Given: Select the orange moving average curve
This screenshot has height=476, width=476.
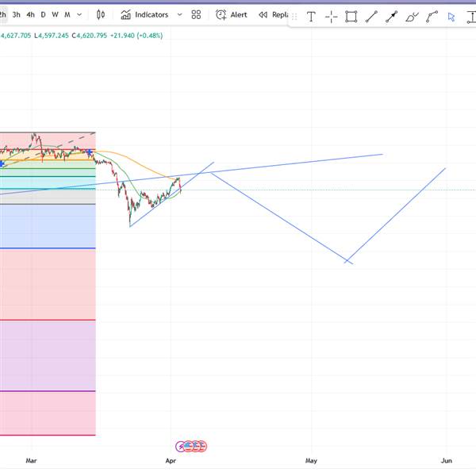Looking at the screenshot, I should click(x=136, y=162).
